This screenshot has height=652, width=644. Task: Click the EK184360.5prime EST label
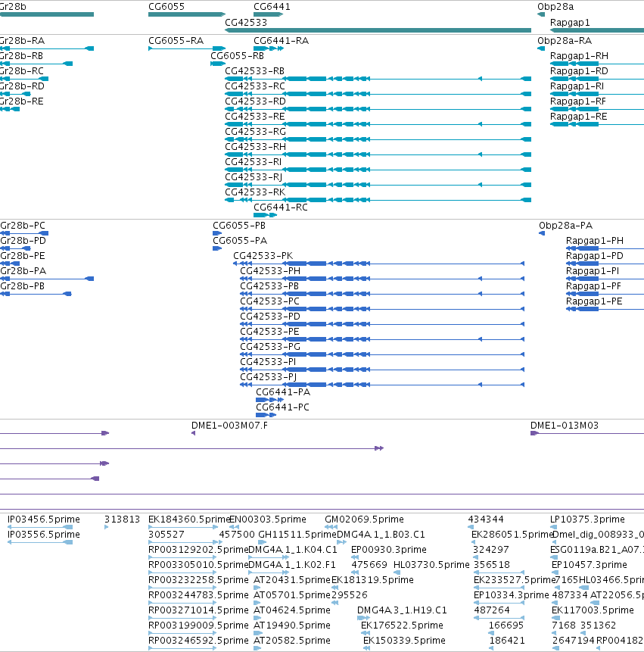pyautogui.click(x=189, y=519)
